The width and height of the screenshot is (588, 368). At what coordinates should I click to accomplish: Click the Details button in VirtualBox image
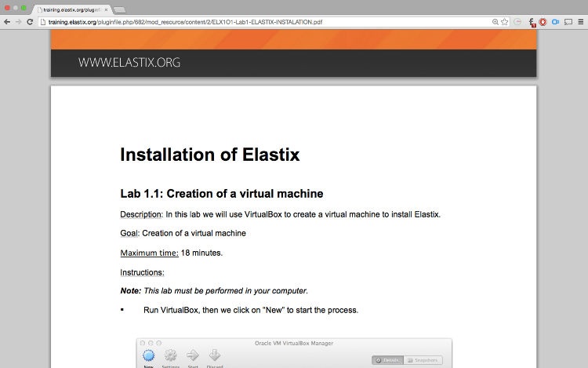click(390, 360)
